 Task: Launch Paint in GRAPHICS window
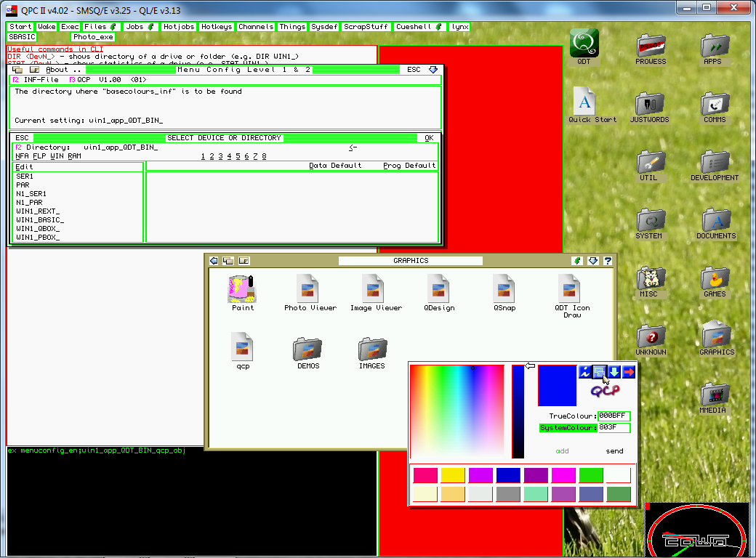pyautogui.click(x=242, y=288)
